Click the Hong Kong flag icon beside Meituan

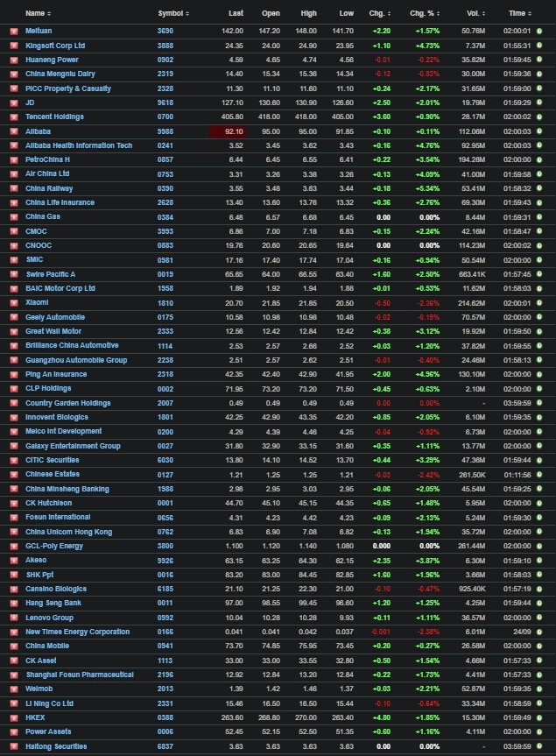coord(15,32)
